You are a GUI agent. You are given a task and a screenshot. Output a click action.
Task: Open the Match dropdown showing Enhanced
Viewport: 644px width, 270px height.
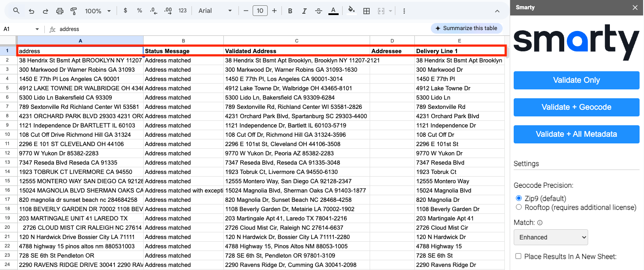550,237
